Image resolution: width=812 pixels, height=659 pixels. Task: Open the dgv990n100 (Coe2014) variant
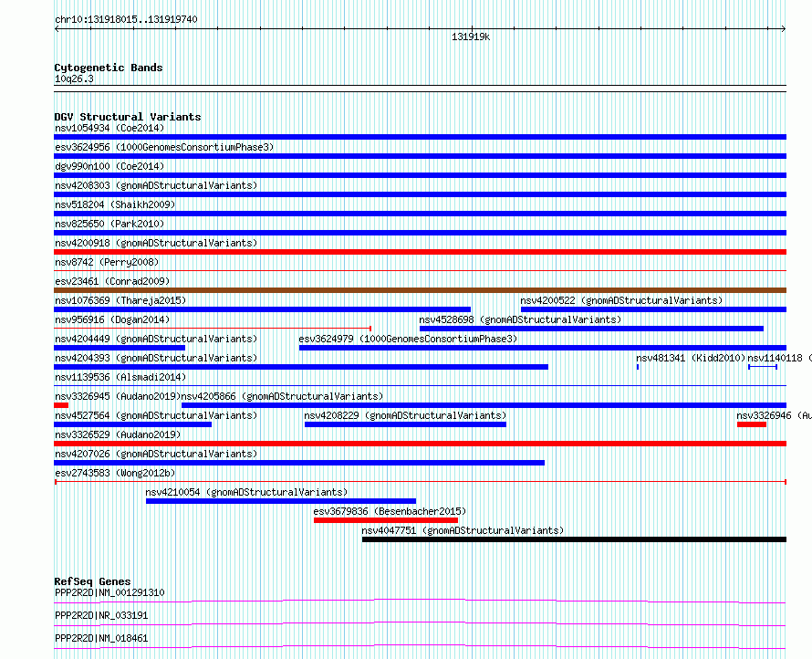(x=109, y=166)
